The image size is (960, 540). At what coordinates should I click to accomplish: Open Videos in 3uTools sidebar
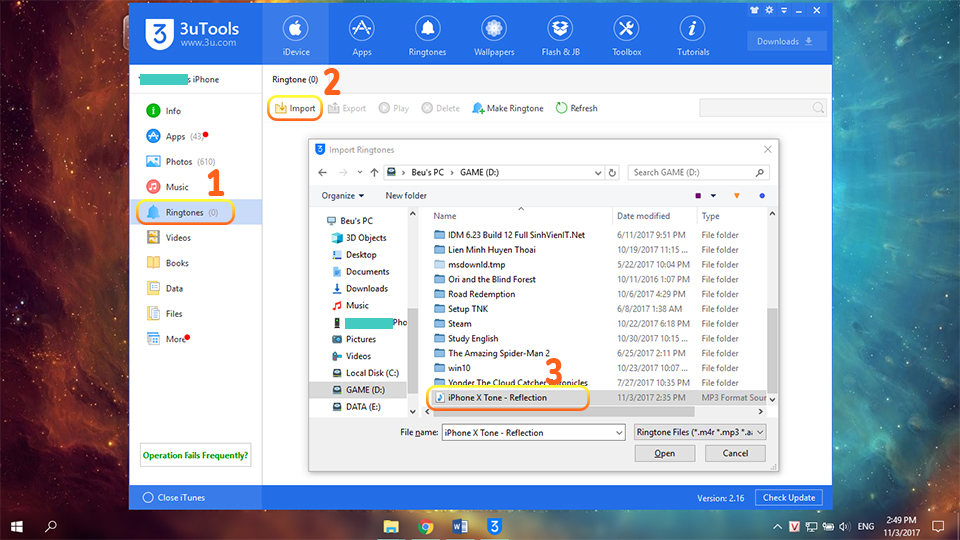click(195, 238)
